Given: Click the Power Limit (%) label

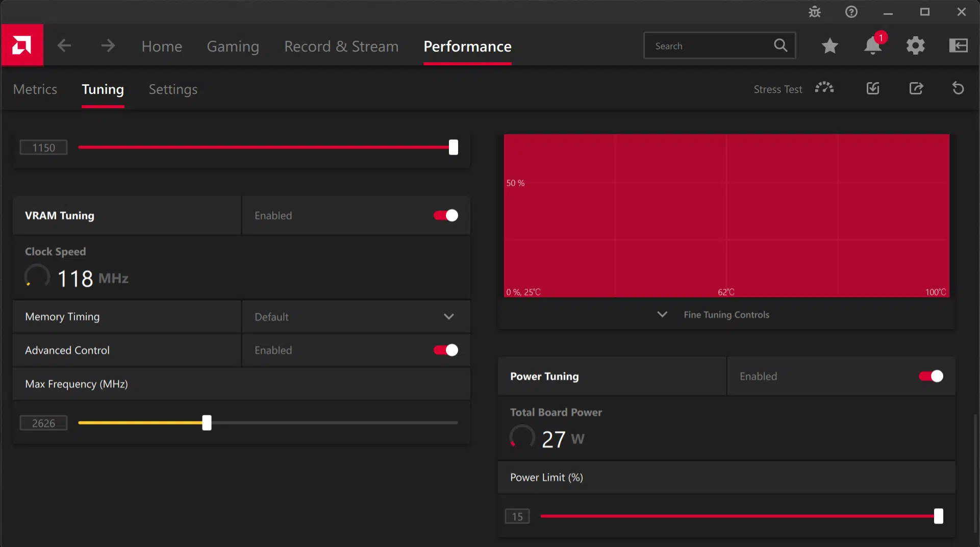Looking at the screenshot, I should (546, 477).
